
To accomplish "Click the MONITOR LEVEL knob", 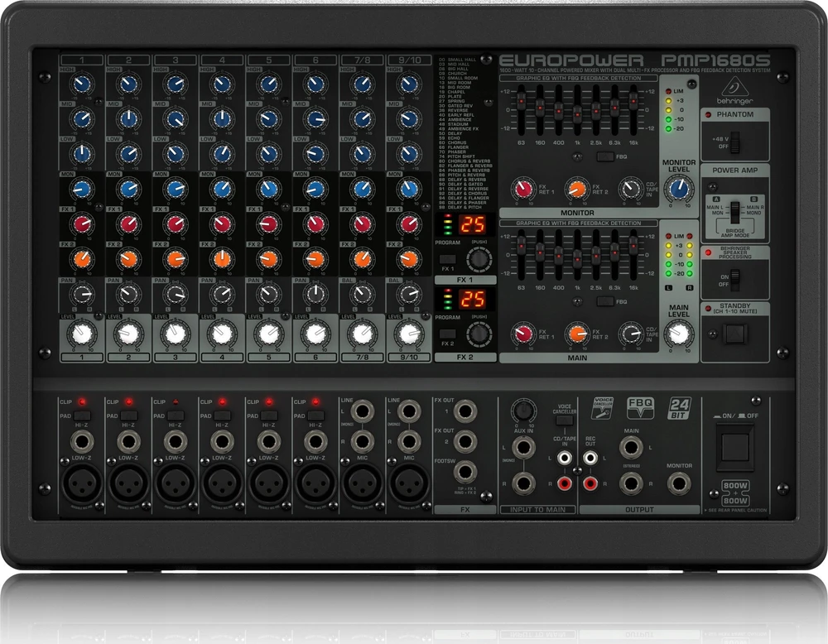I will coord(679,189).
